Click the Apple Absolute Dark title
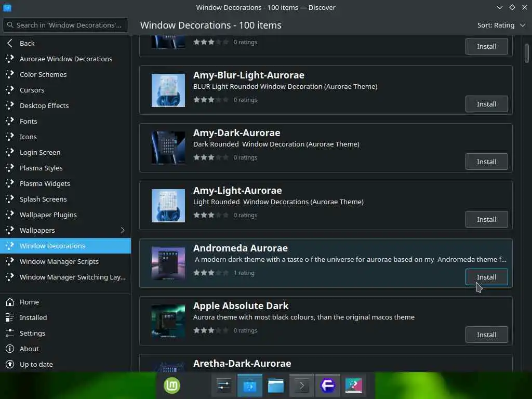532x399 pixels. [241, 305]
